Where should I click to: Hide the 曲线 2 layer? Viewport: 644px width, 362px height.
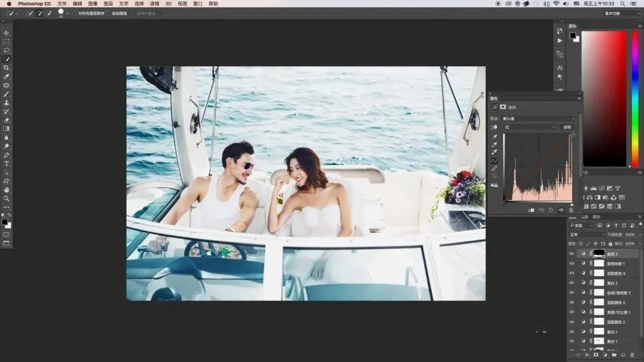click(x=572, y=254)
